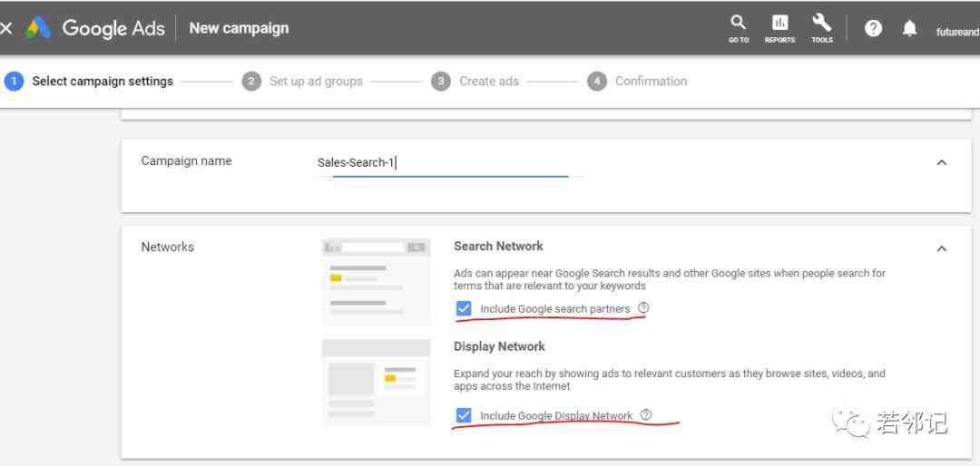Click the Networks section label
Image resolution: width=980 pixels, height=466 pixels.
pos(168,247)
